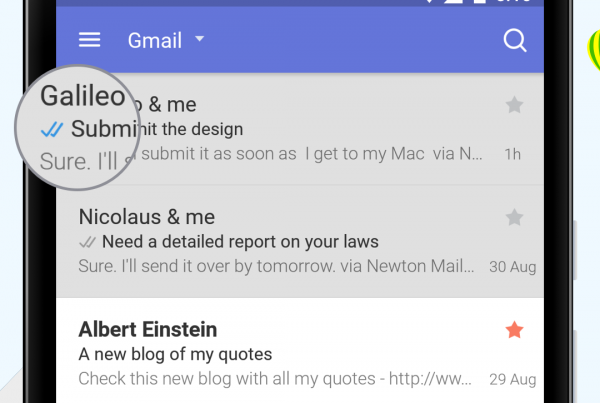
Task: Click the 1h timestamp on first email
Action: point(513,154)
